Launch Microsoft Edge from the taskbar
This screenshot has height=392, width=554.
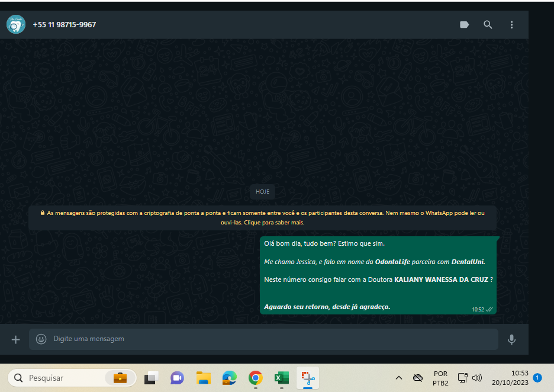click(x=229, y=378)
